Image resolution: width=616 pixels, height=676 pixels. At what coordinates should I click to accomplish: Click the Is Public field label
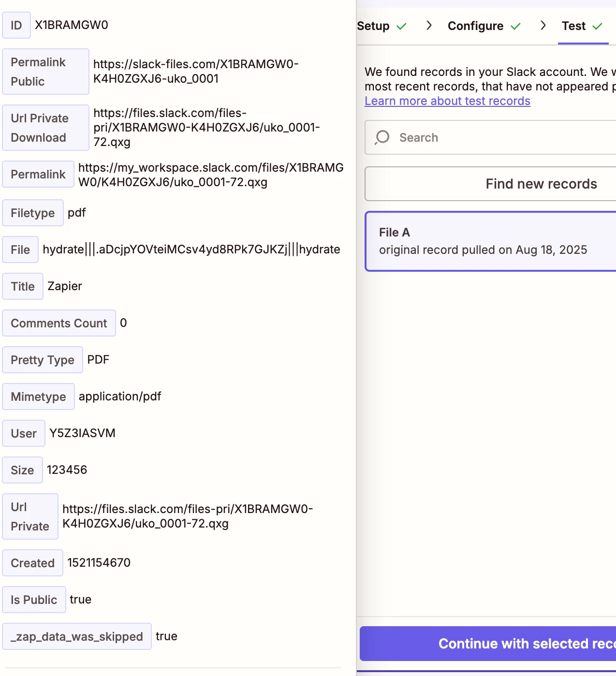coord(34,600)
